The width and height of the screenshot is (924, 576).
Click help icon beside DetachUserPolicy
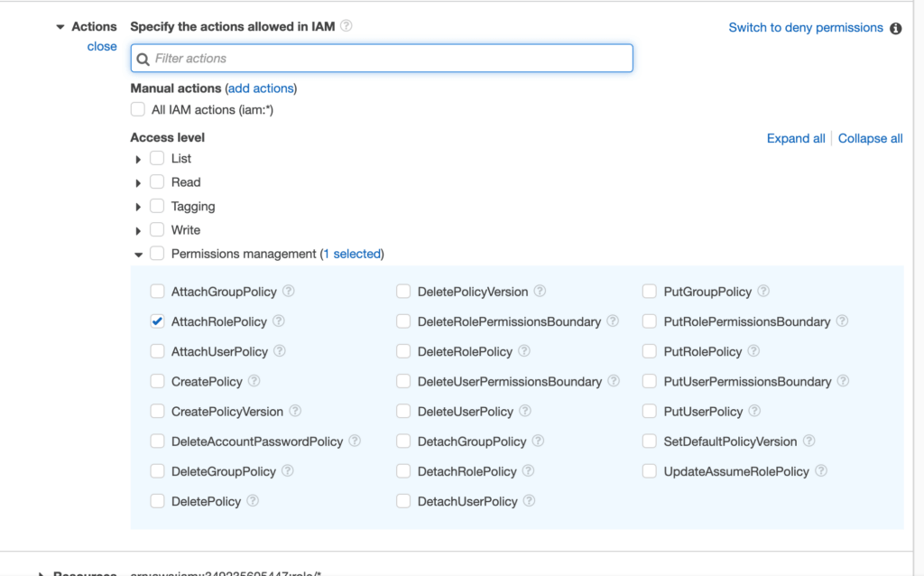click(x=530, y=501)
